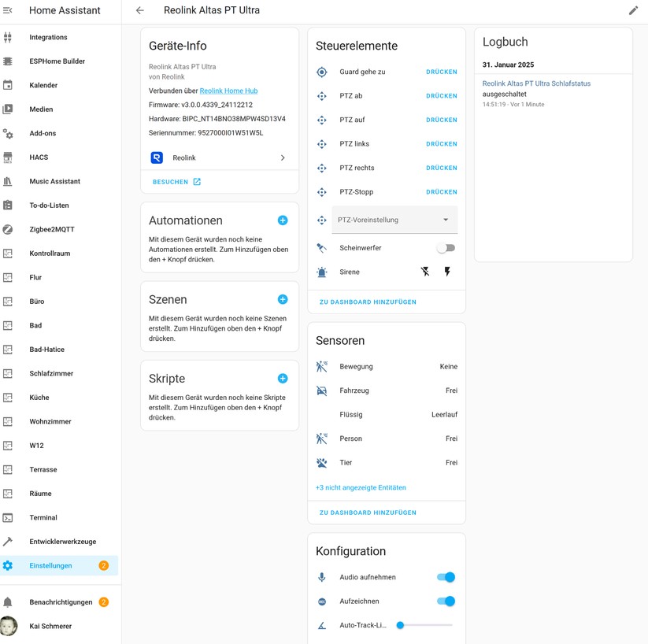Viewport: 648px width, 644px height.
Task: Turn the siren on with the flash icon
Action: (x=447, y=272)
